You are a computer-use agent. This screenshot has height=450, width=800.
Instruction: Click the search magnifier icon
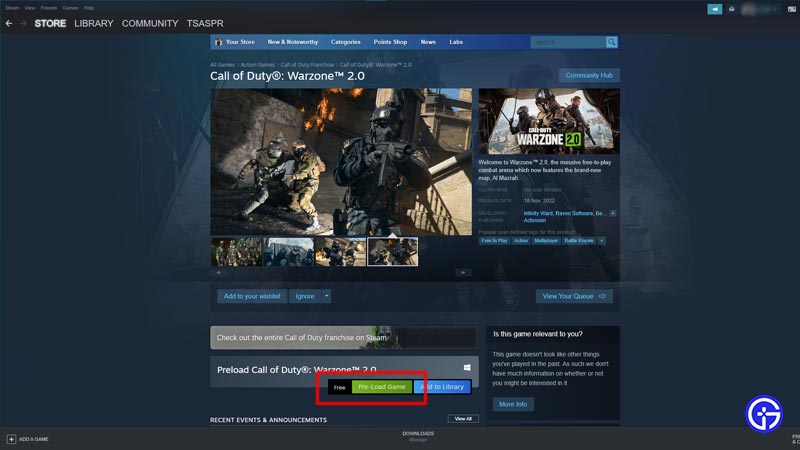(x=611, y=42)
